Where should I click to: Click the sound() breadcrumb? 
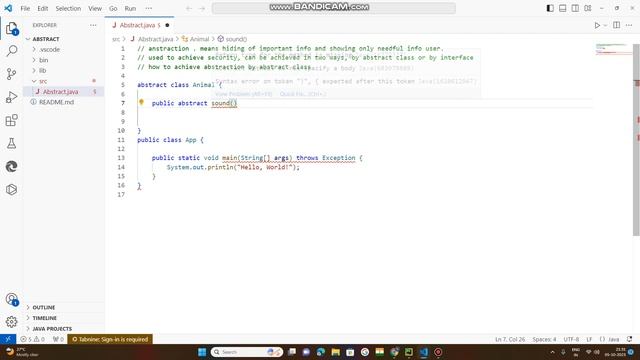[x=232, y=39]
